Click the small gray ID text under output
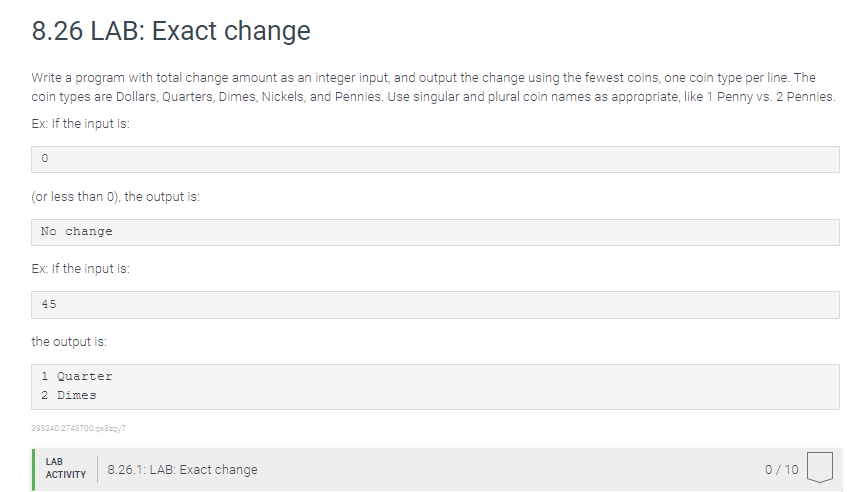This screenshot has width=858, height=492. coord(79,428)
